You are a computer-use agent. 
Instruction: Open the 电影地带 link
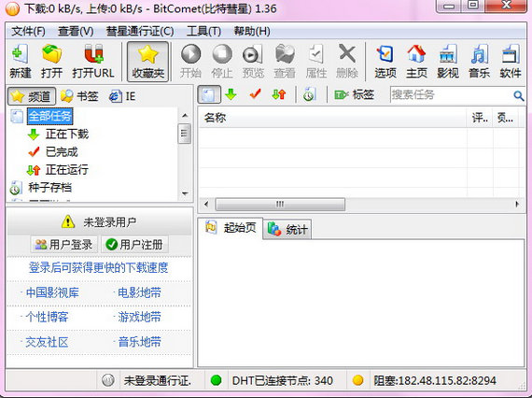point(139,292)
